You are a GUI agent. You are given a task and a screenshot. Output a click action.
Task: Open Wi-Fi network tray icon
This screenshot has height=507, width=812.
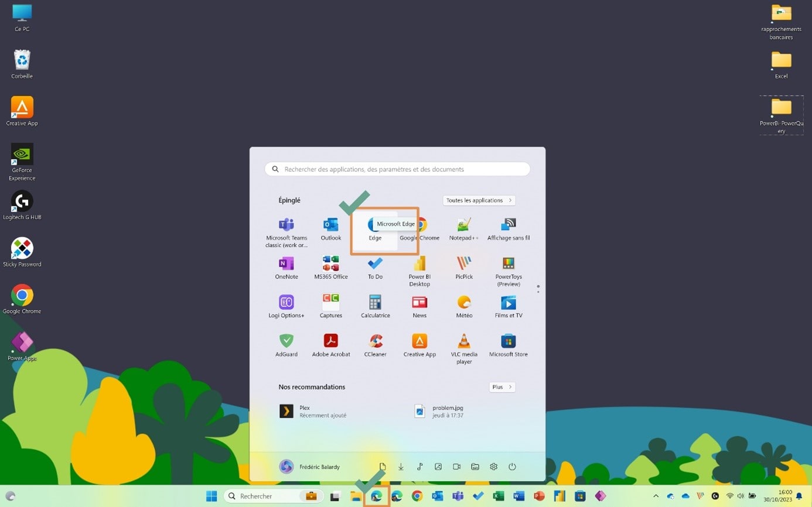[x=730, y=496]
